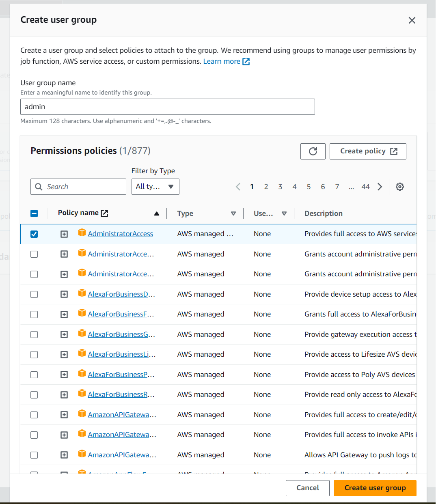Jump to the last page 44
436x504 pixels.
(x=365, y=187)
